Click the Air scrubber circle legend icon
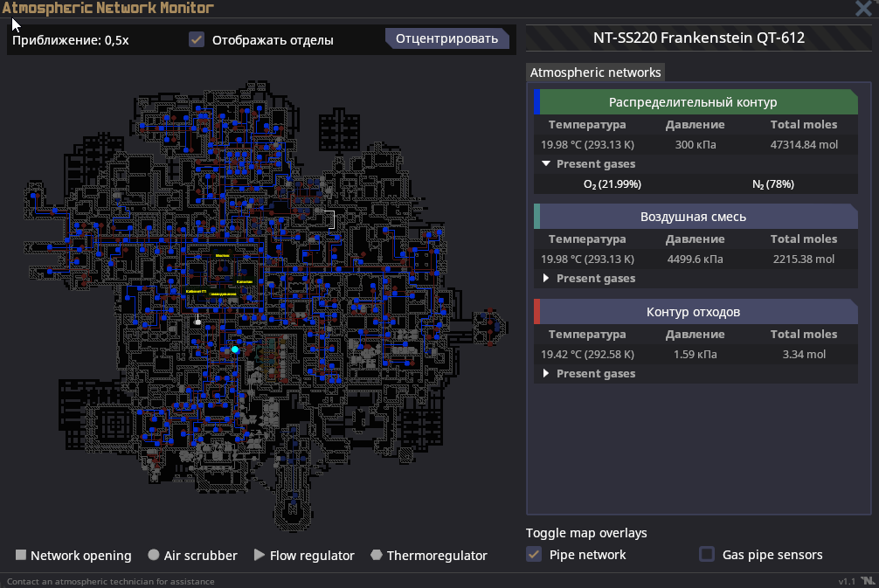 click(154, 556)
